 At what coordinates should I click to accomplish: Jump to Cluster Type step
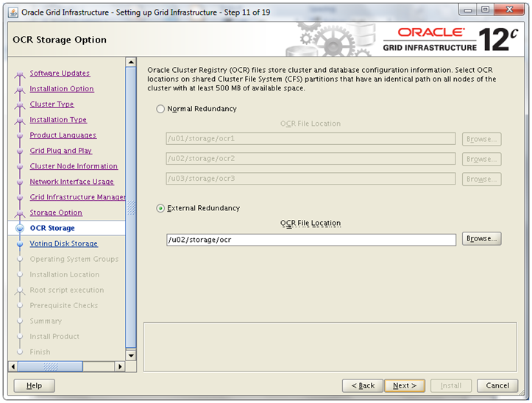tap(52, 104)
